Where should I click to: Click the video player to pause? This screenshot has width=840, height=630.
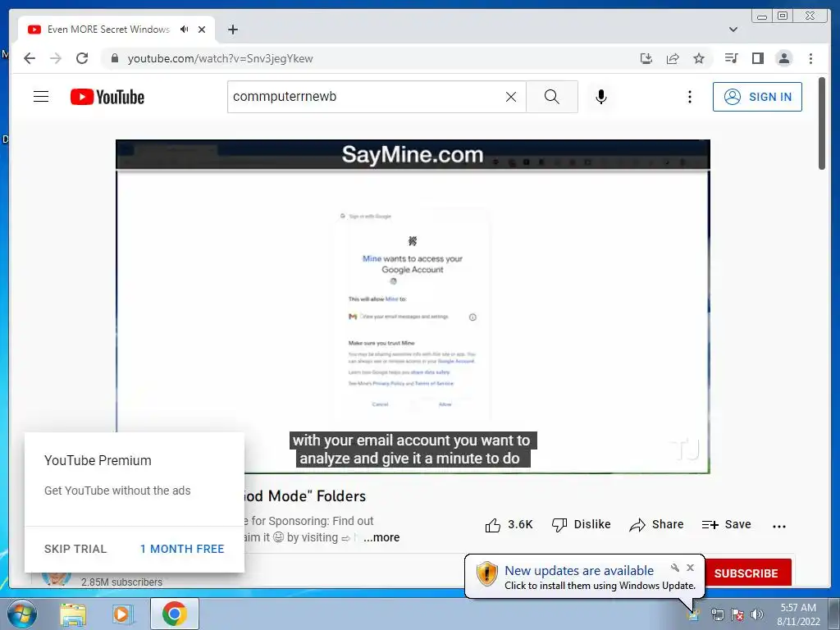coord(413,307)
